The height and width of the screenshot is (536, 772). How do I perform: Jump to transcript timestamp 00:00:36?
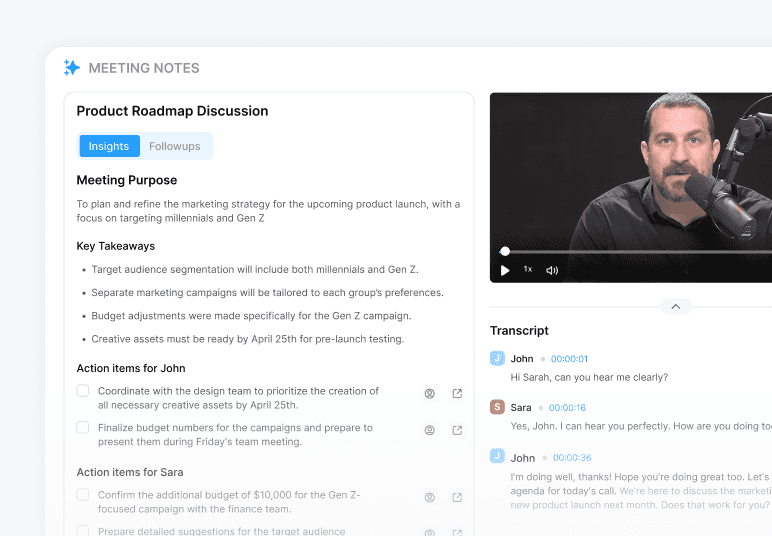tap(572, 458)
